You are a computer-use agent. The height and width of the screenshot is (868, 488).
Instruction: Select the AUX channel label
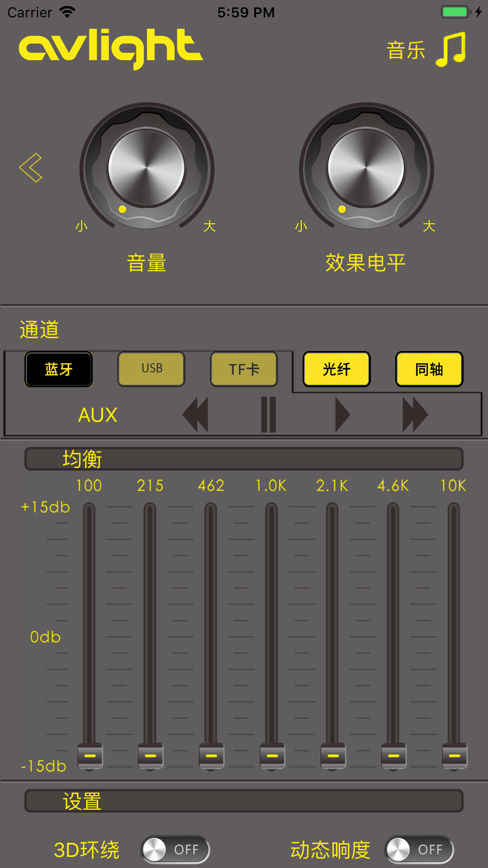tap(98, 415)
